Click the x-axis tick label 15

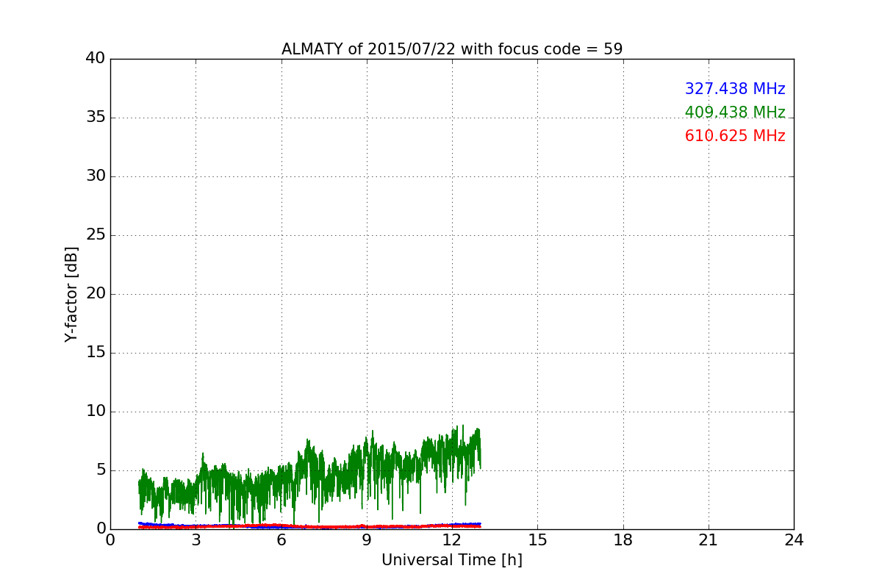point(537,540)
